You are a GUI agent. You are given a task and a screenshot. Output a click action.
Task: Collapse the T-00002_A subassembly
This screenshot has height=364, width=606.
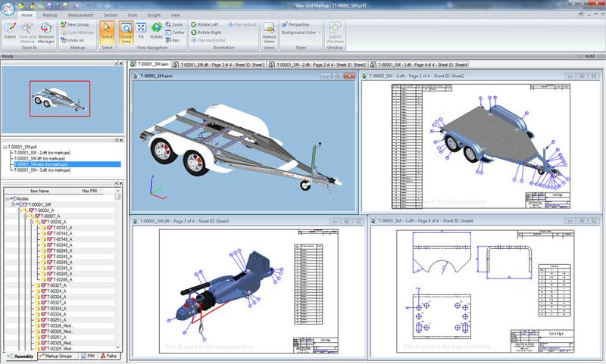20,210
